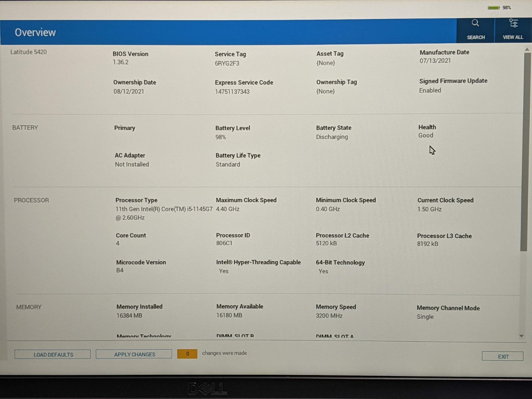The height and width of the screenshot is (399, 532).
Task: Click the battery indicator icon at top
Action: coord(493,8)
